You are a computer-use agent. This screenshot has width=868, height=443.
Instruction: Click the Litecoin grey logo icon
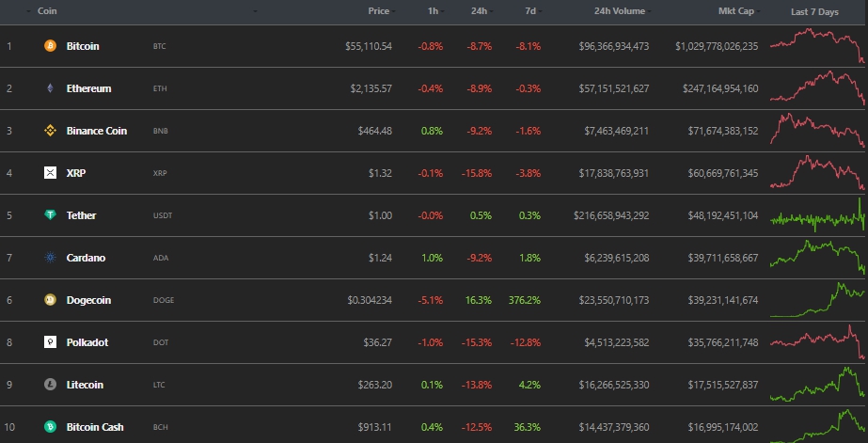pyautogui.click(x=51, y=385)
